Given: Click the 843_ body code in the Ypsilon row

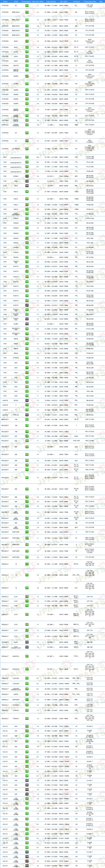Looking at the screenshot, I should 76,415.
